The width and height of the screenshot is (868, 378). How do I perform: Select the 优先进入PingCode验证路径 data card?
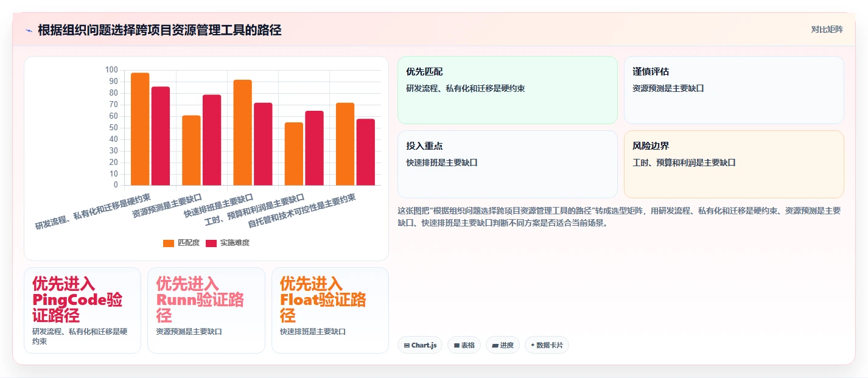83,310
